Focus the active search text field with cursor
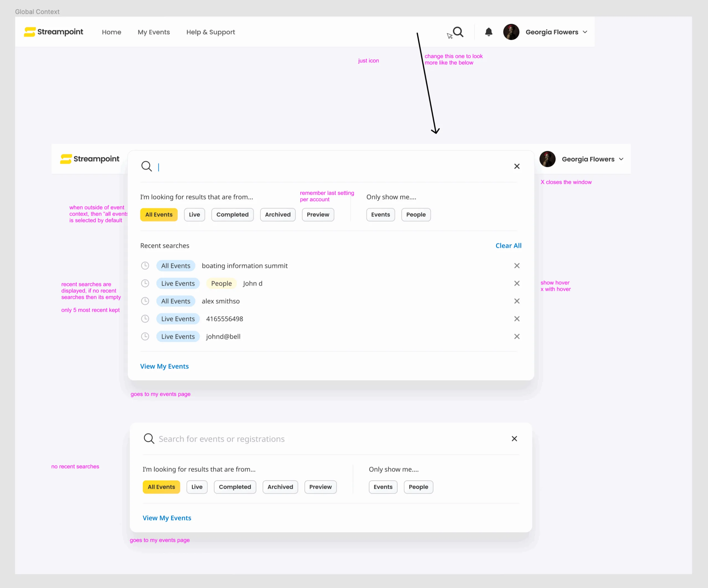The image size is (708, 588). click(x=330, y=166)
